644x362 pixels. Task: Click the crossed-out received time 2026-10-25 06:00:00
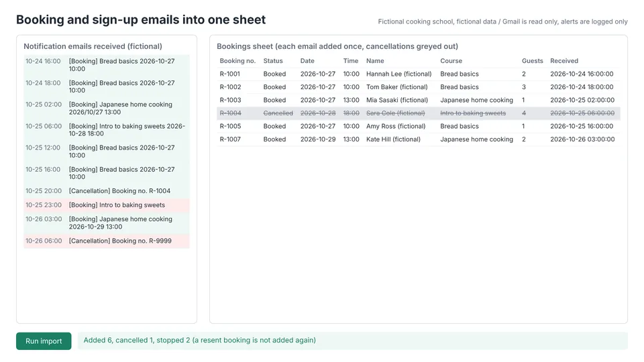pyautogui.click(x=582, y=113)
